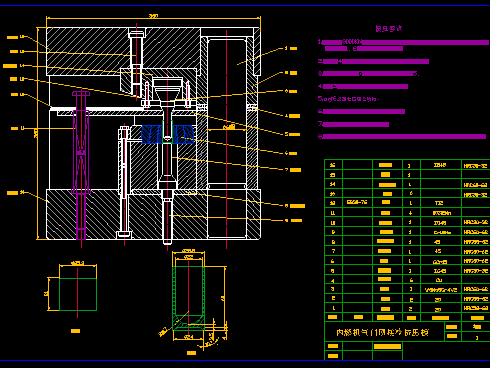The height and width of the screenshot is (369, 491).
Task: Select the hatched upper die plate
Action: click(123, 51)
